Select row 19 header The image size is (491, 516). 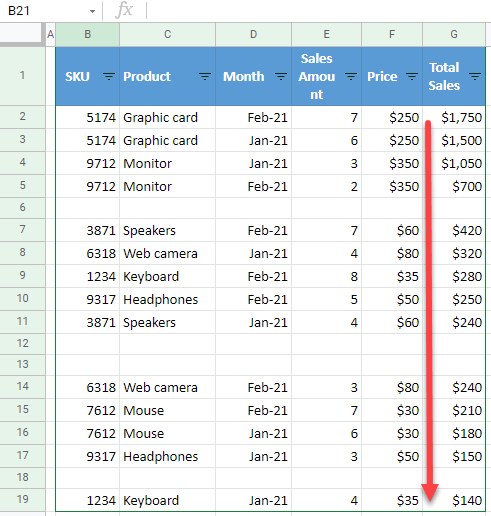pyautogui.click(x=22, y=500)
